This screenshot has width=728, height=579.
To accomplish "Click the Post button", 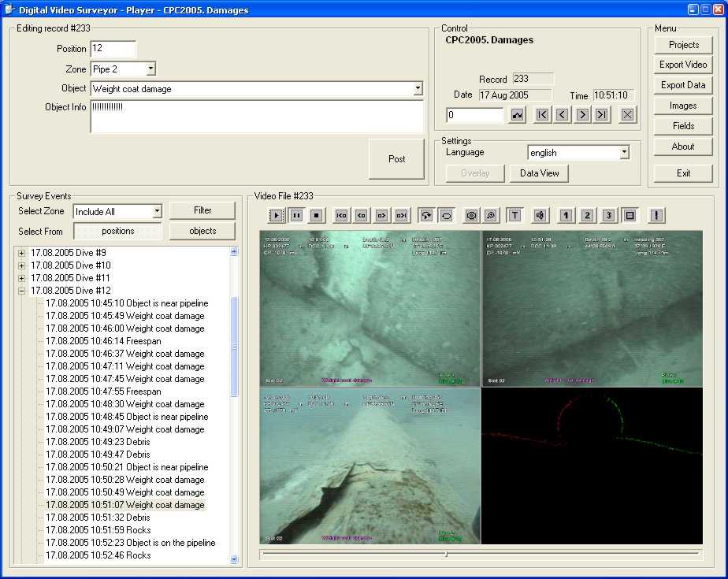I will [x=396, y=159].
